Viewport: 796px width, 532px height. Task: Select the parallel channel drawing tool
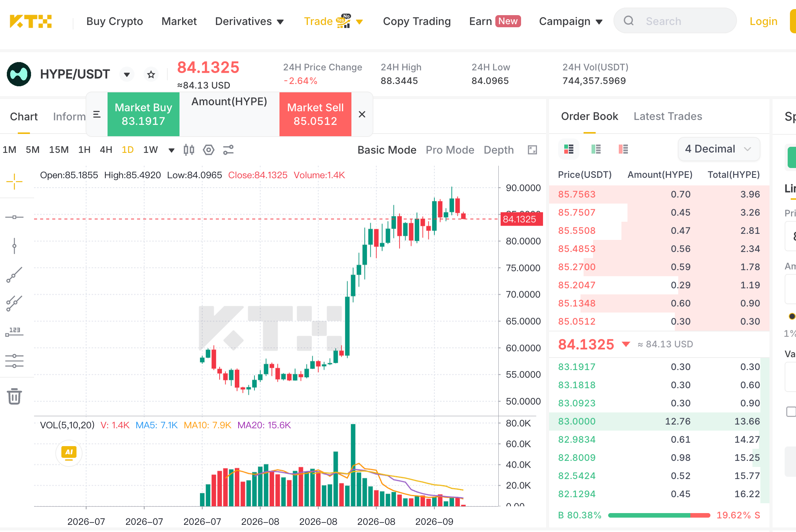(14, 303)
